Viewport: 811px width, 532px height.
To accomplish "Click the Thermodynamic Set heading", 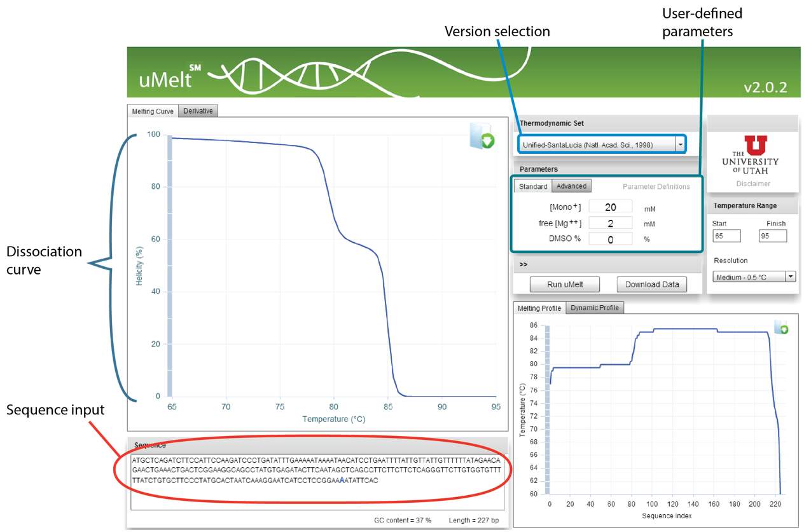I will [551, 123].
